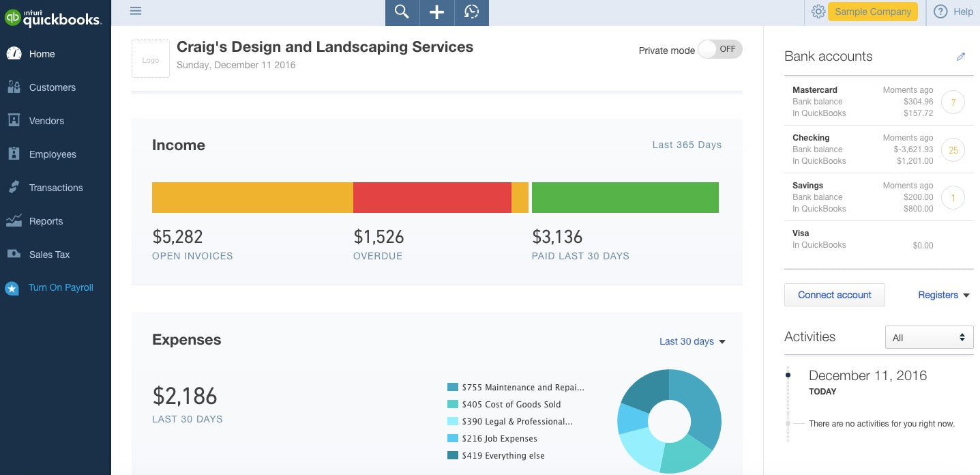Open Reports from the sidebar

coord(46,221)
